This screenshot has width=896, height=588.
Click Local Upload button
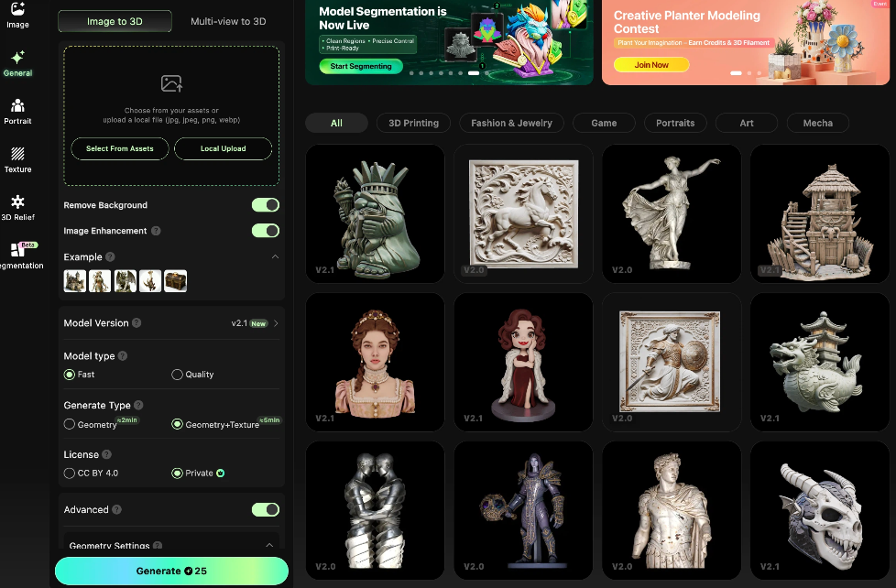[223, 148]
